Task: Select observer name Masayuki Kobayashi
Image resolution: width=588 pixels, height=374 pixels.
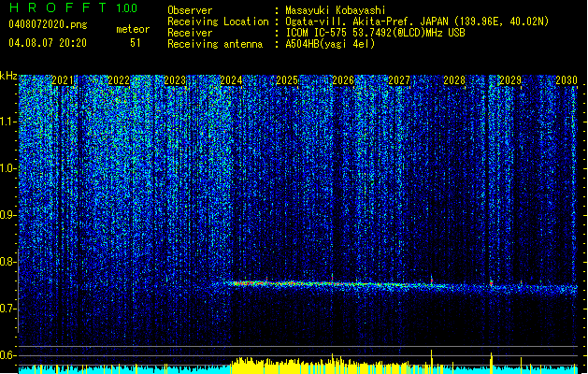Action: pyautogui.click(x=336, y=10)
